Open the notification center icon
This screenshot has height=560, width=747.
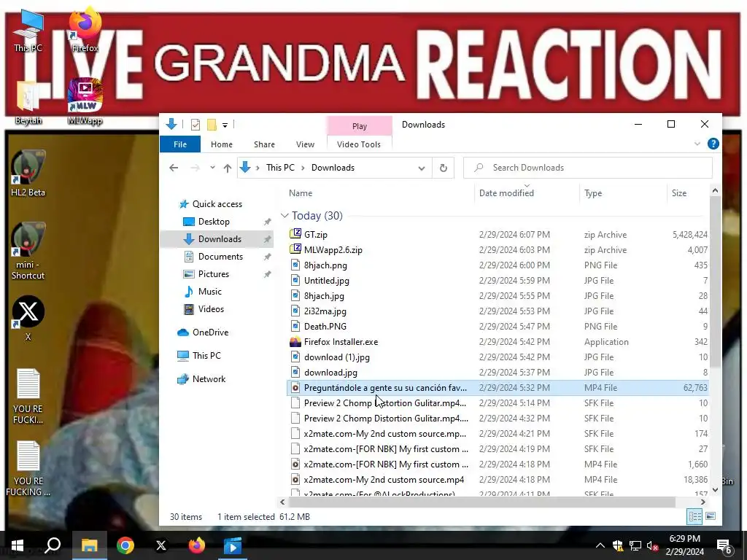pyautogui.click(x=724, y=545)
